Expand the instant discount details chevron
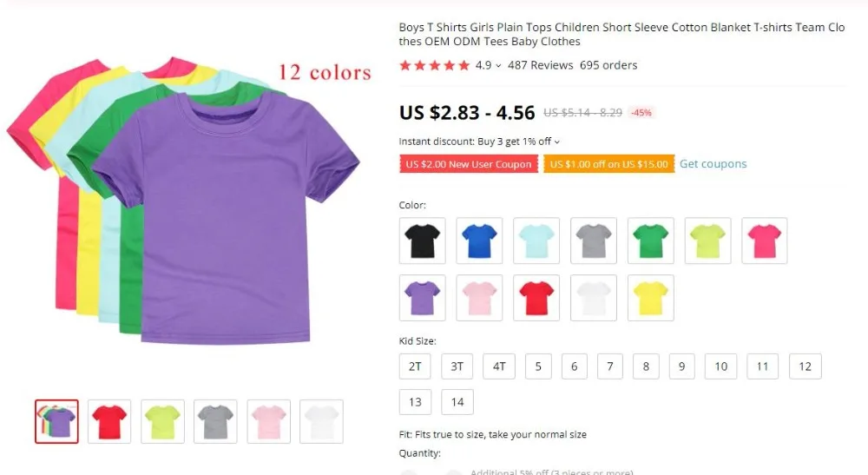Viewport: 868px width, 475px height. click(x=557, y=142)
